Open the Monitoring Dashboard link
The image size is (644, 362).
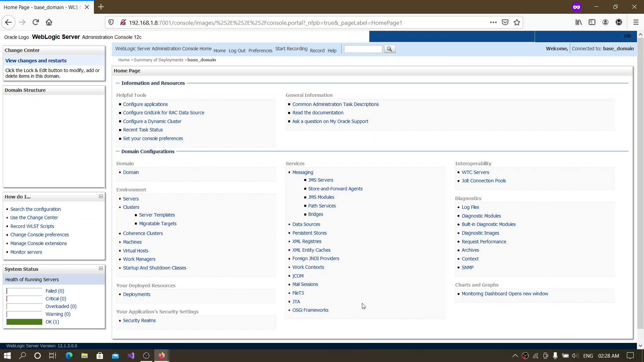point(505,294)
